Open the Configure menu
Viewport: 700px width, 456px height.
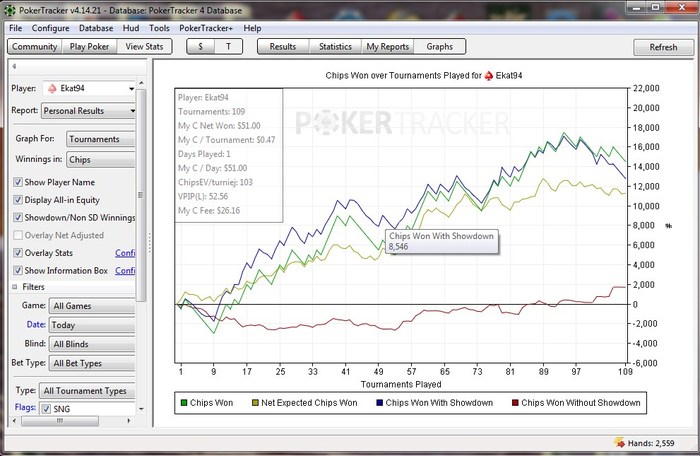point(50,28)
